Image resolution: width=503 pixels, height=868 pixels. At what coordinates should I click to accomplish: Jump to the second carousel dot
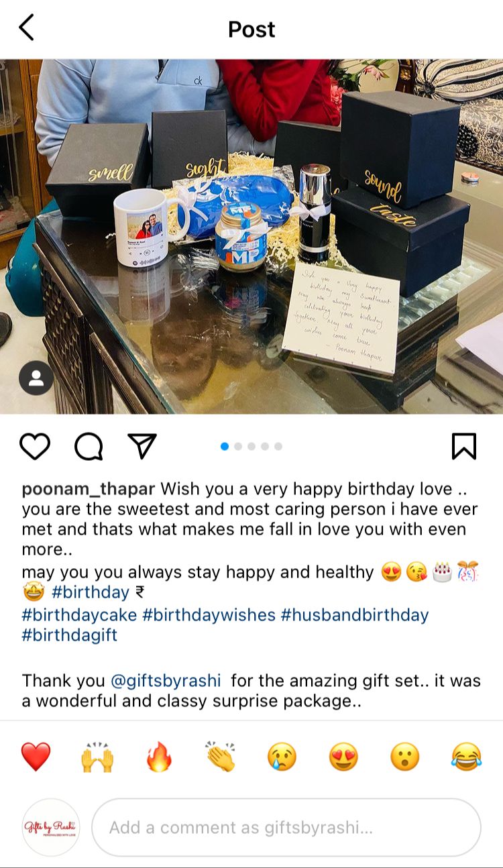[238, 446]
